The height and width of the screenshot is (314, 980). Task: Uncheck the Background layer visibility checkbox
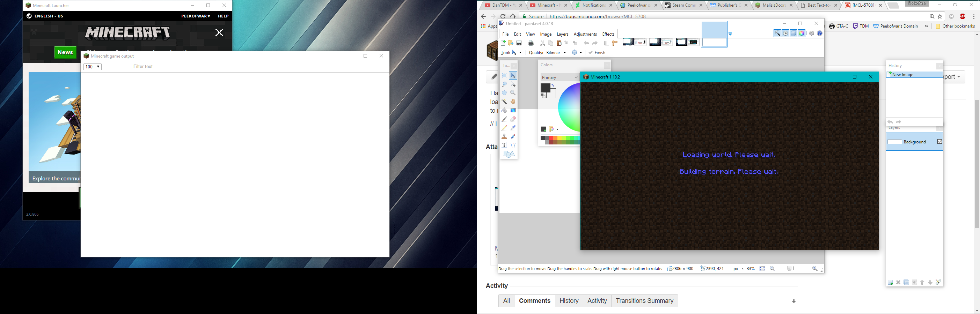pos(939,142)
